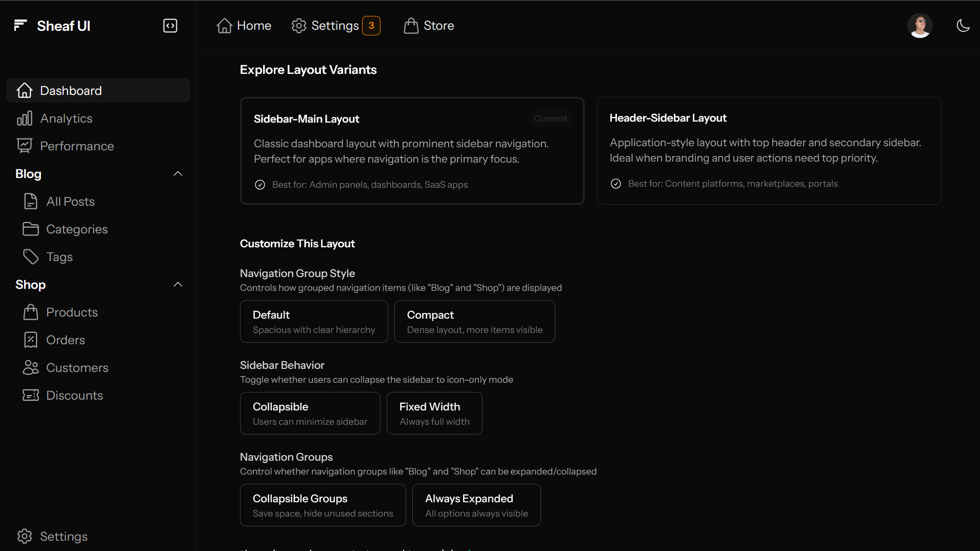980x551 pixels.
Task: Open Orders via receipt icon
Action: (31, 340)
